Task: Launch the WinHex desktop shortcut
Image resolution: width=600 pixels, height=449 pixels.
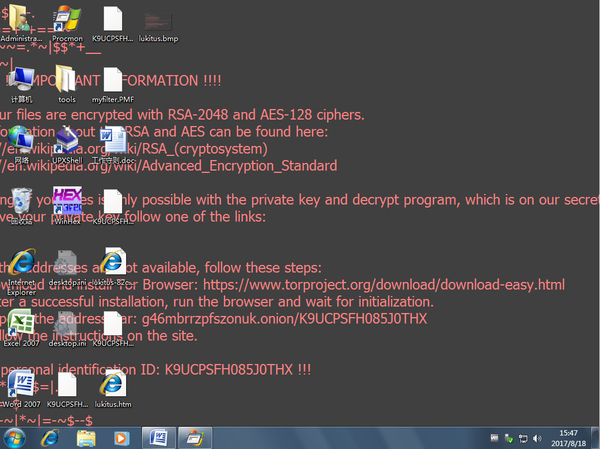Action: tap(67, 200)
